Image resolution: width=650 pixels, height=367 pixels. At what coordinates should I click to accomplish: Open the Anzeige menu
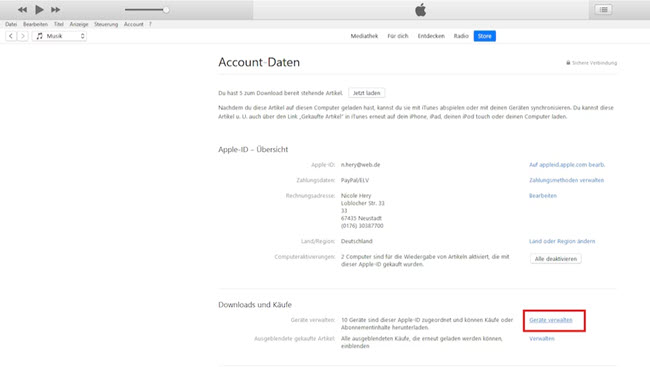(x=79, y=24)
